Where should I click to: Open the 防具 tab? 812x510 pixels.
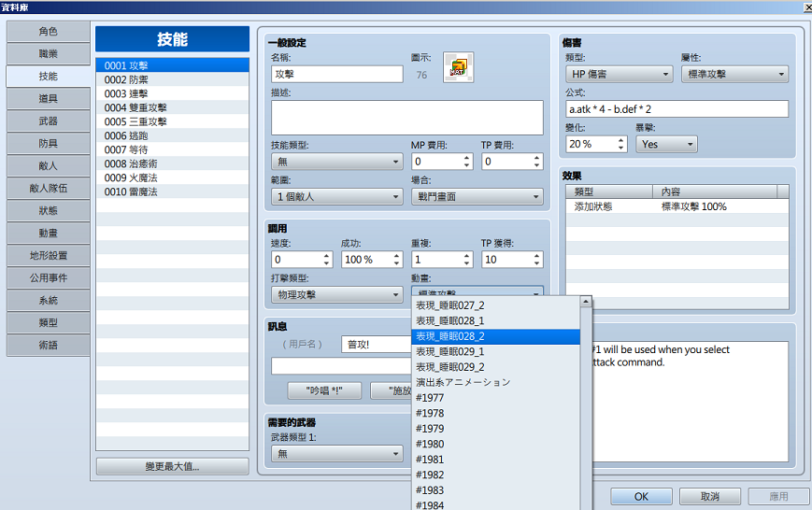49,144
